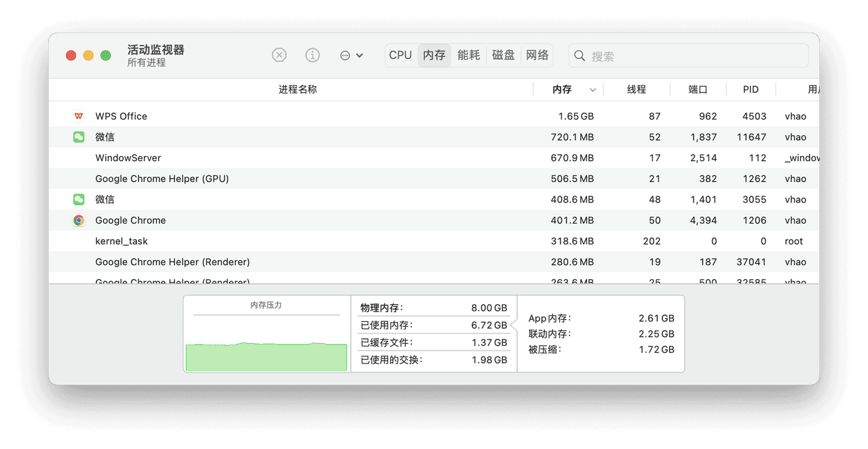The height and width of the screenshot is (449, 868).
Task: Toggle sort order on 内存 column header
Action: (x=567, y=90)
